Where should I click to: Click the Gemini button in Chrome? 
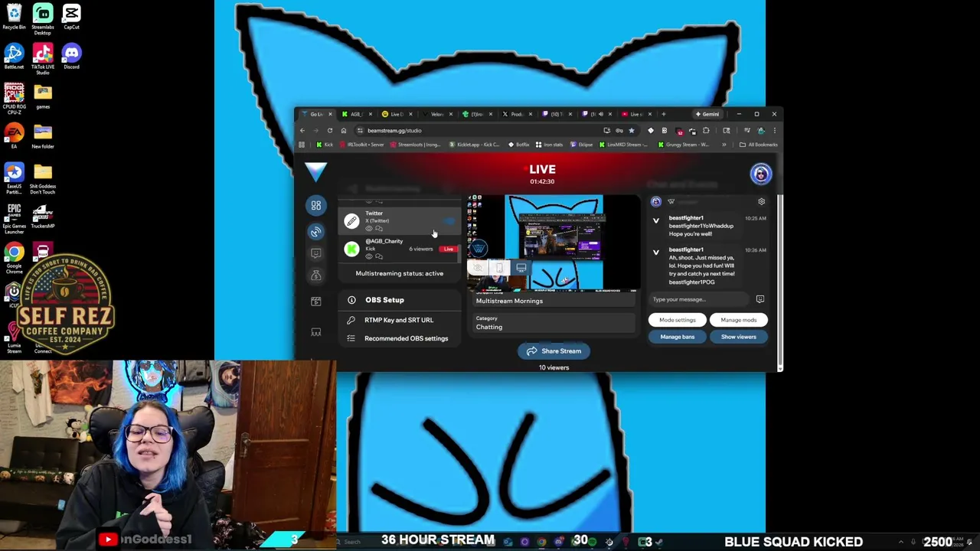click(x=707, y=114)
